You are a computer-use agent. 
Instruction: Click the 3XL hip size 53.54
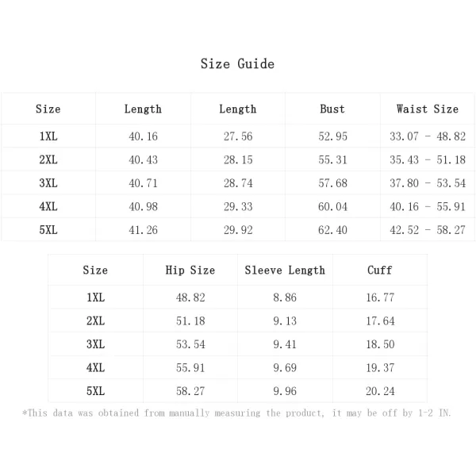tap(190, 344)
